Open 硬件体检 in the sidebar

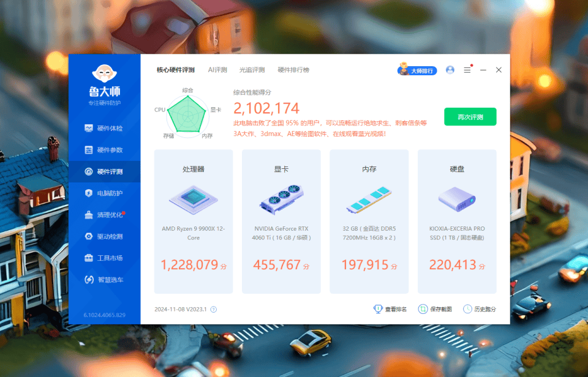104,128
